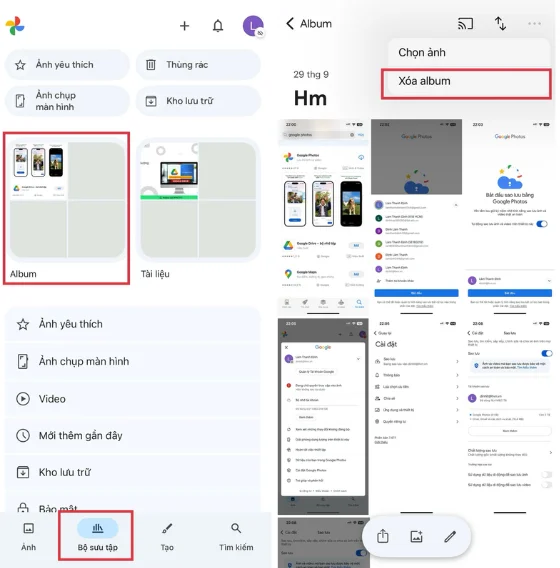The image size is (560, 568).
Task: Tap the Google Photos pinwheel logo
Action: 15,26
